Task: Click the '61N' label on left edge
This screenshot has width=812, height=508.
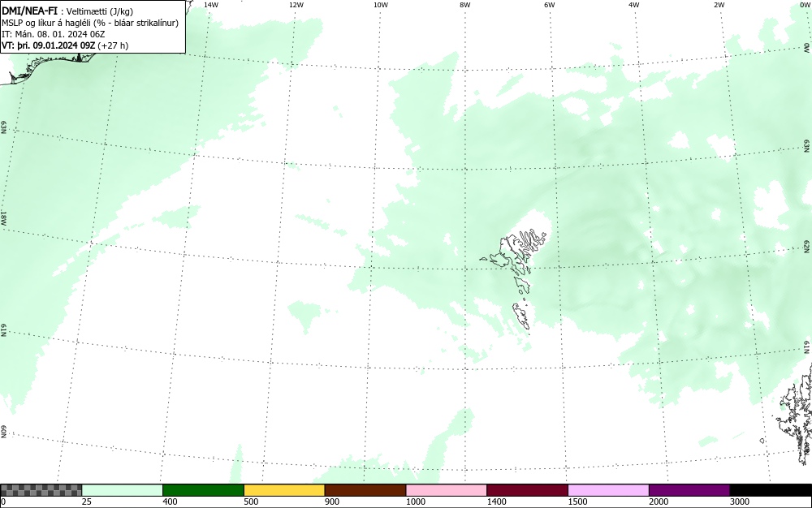Action: pyautogui.click(x=3, y=331)
